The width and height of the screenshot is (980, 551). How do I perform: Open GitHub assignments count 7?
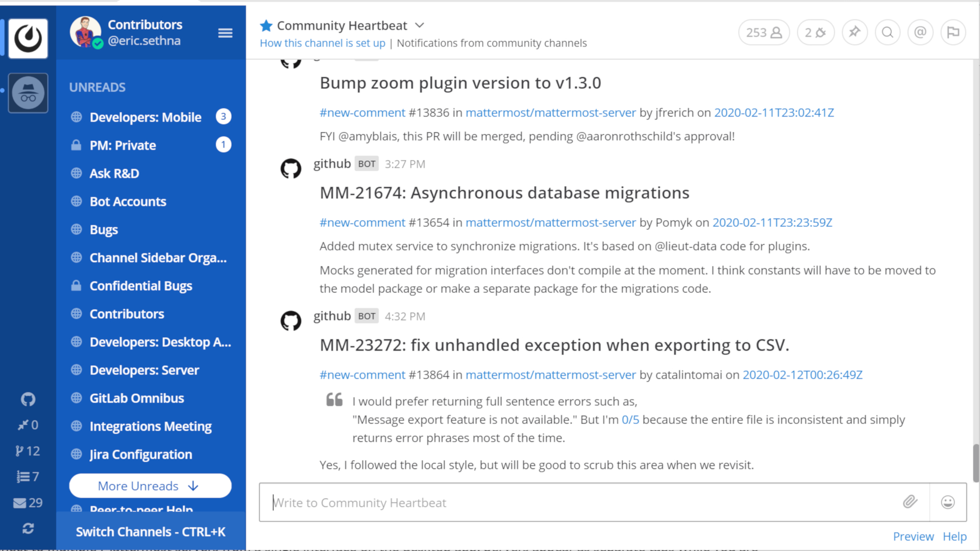[x=28, y=477]
